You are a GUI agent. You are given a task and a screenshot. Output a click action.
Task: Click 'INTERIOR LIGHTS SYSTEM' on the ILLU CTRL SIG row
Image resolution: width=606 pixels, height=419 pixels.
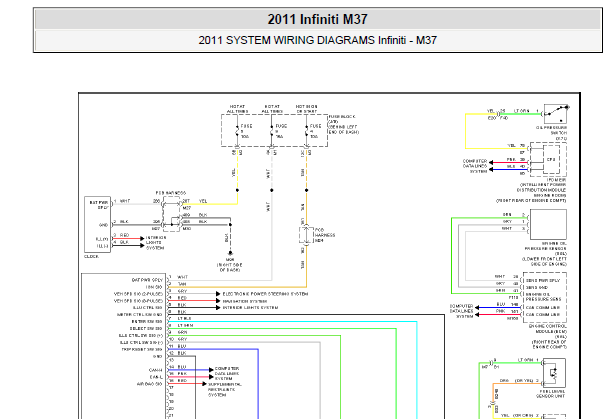tap(250, 308)
